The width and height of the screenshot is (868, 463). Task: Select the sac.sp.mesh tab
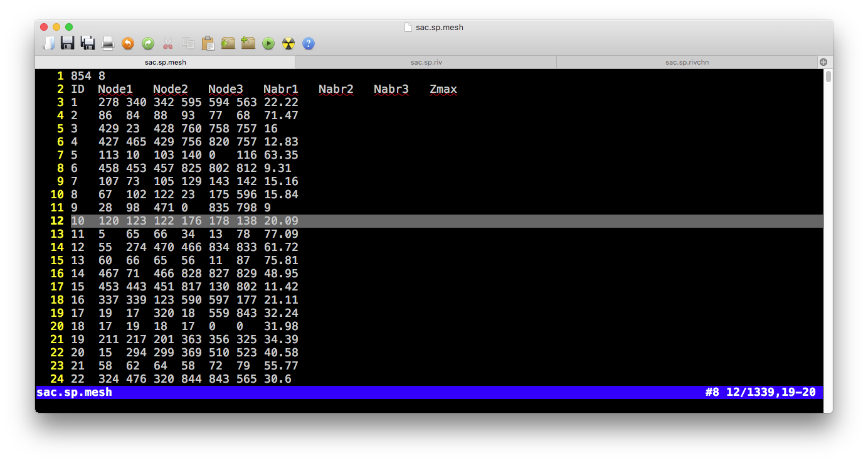coord(165,62)
